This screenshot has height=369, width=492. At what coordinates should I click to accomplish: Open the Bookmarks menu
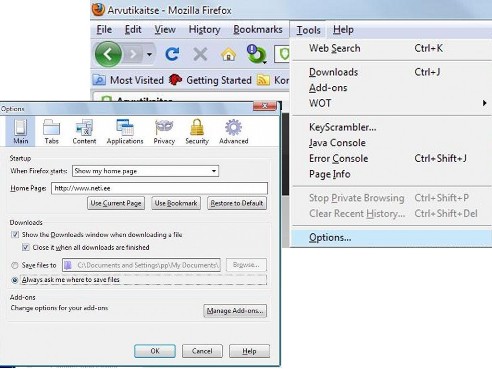click(258, 29)
